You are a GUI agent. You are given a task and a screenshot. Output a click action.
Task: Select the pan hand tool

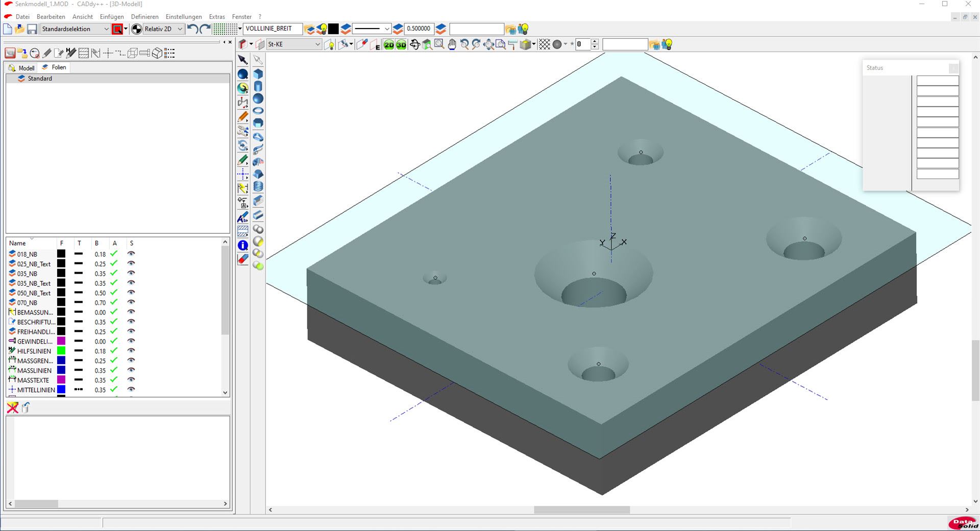452,45
